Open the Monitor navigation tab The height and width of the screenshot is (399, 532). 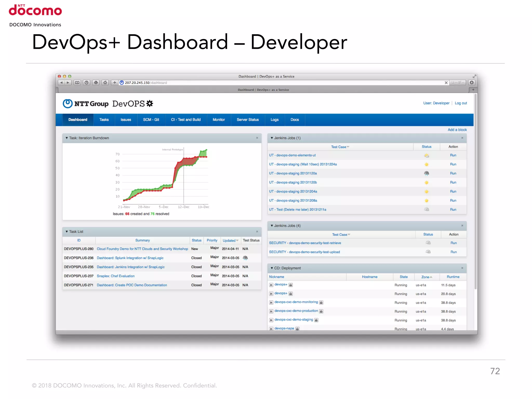[219, 120]
